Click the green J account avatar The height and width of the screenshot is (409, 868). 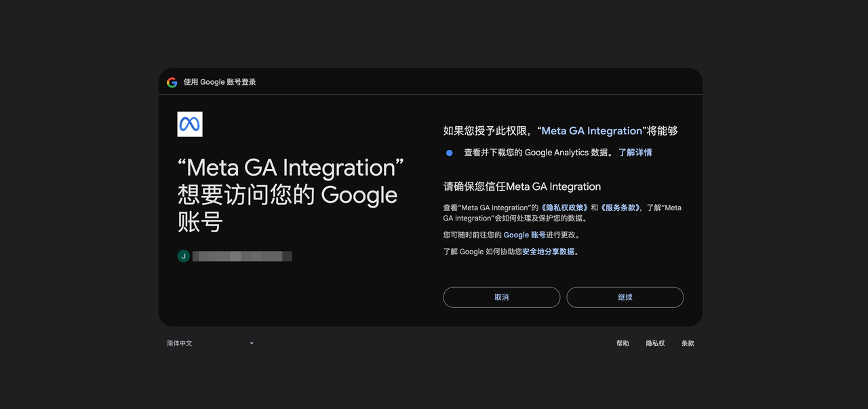tap(183, 256)
